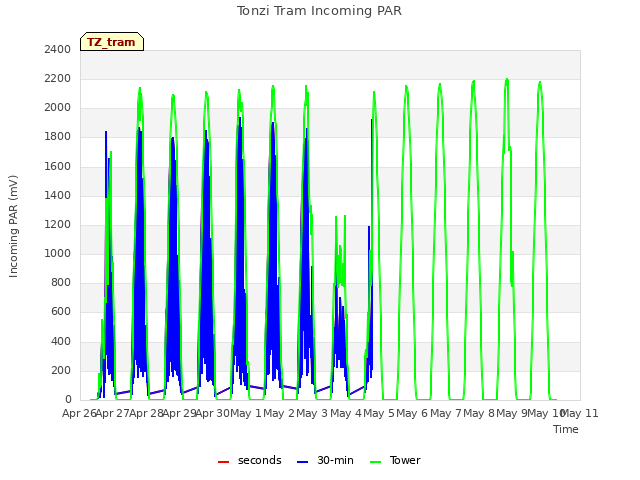This screenshot has height=480, width=640.
Task: Click the 1200 y-axis tick value
Action: click(x=58, y=224)
